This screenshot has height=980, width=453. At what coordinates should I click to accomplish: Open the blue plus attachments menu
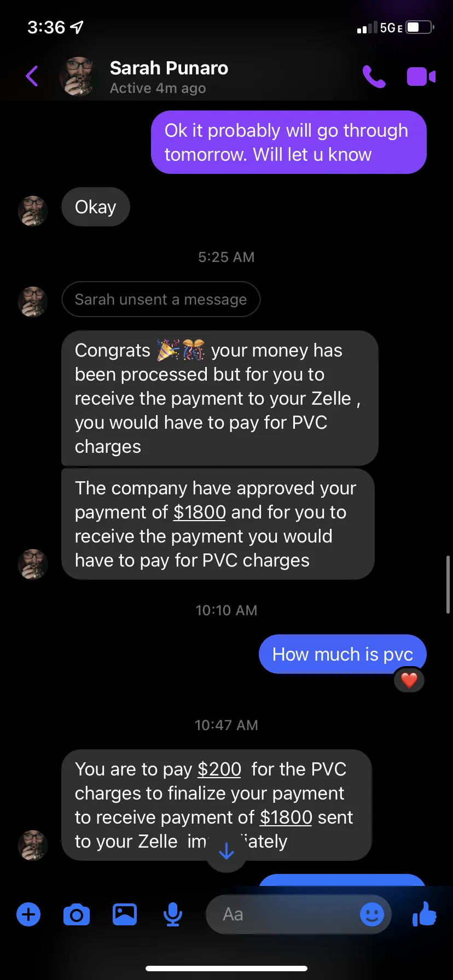click(28, 914)
